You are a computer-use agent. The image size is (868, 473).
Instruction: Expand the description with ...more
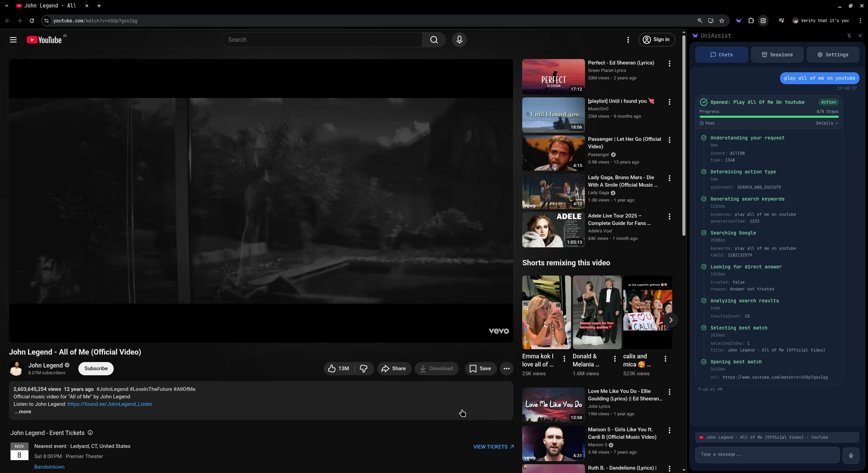coord(23,412)
